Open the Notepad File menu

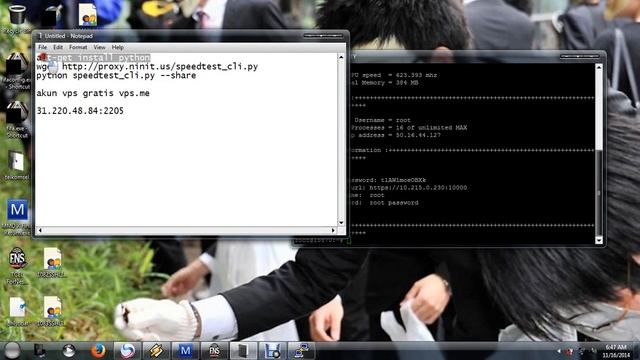point(42,47)
